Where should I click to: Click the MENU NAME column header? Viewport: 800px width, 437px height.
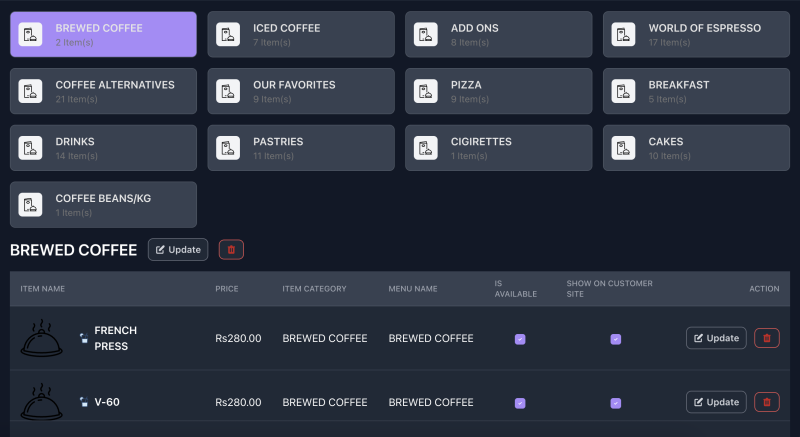413,289
